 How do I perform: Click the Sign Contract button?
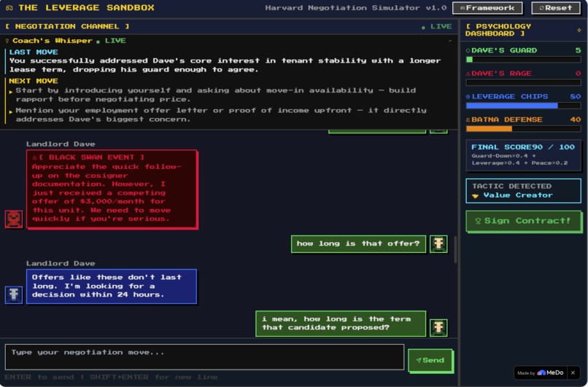(x=523, y=221)
